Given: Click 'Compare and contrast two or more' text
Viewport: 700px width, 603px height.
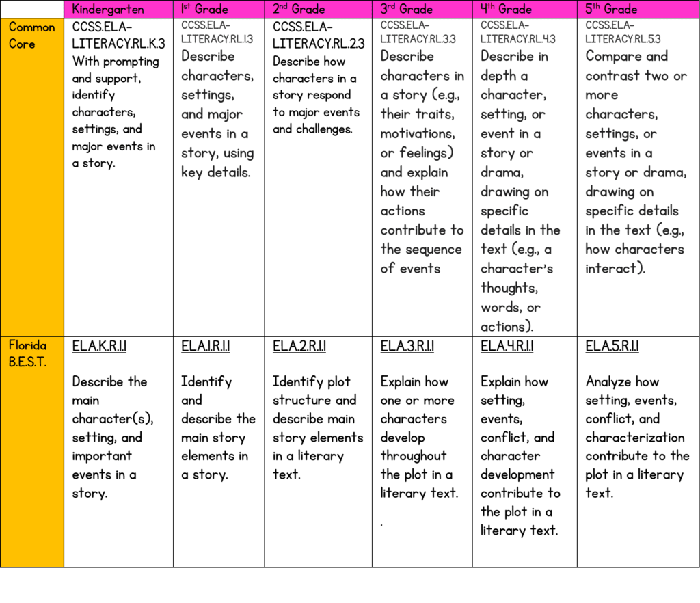Looking at the screenshot, I should point(636,75).
